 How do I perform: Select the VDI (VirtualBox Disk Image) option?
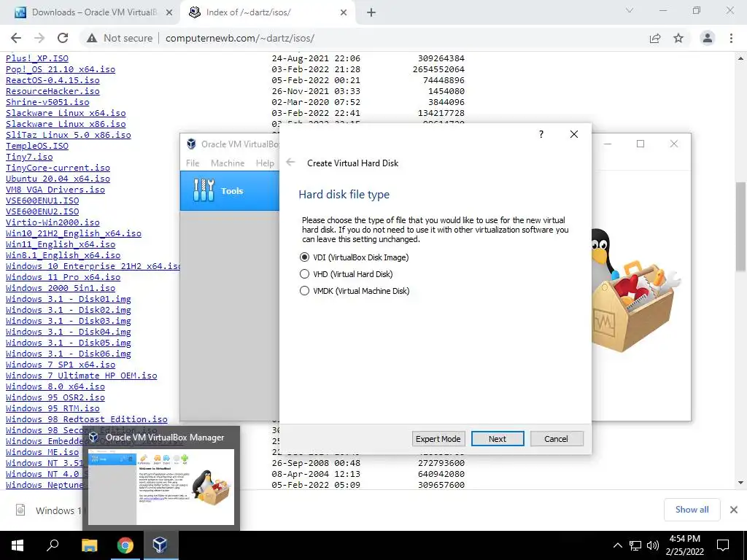354,257
